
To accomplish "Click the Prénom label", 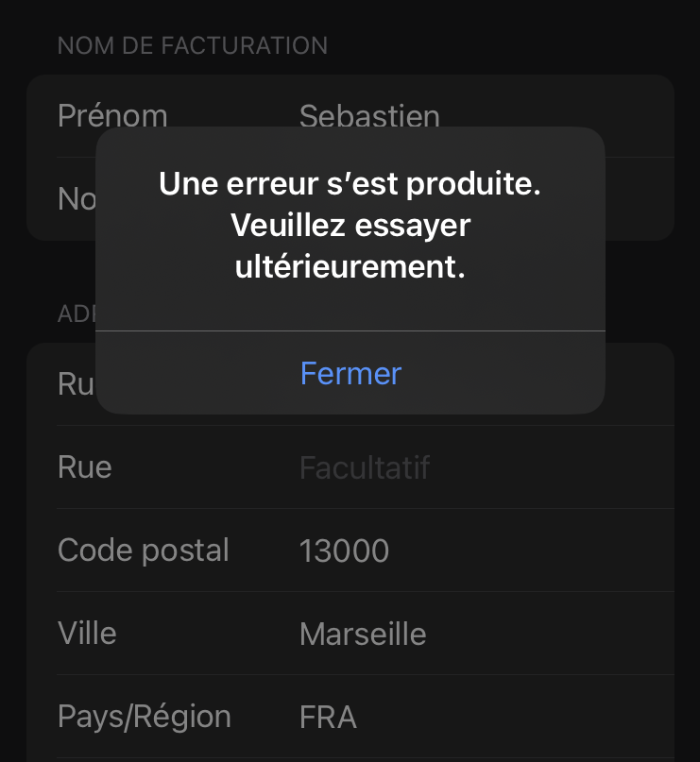I will tap(112, 116).
